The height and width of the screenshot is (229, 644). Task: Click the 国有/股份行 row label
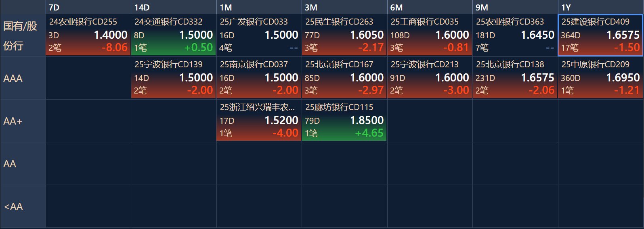[23, 35]
